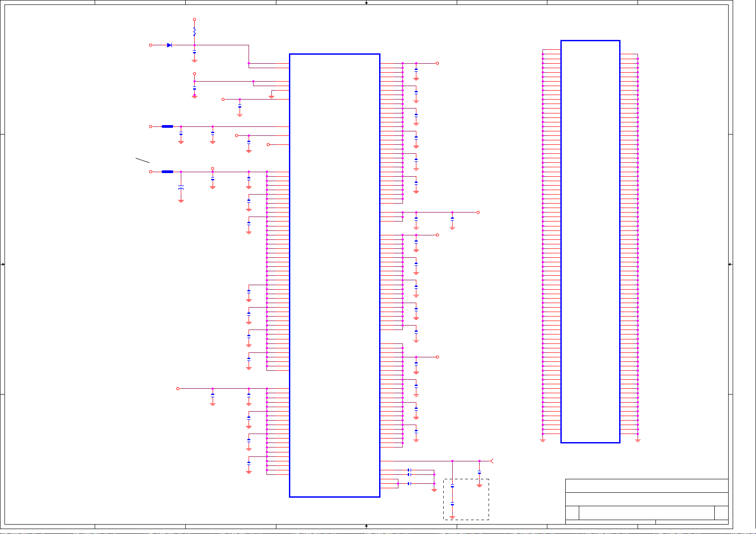Screen dimensions: 756x534
Task: Click the ground symbol under the right block's right pin column
Action: [x=638, y=441]
